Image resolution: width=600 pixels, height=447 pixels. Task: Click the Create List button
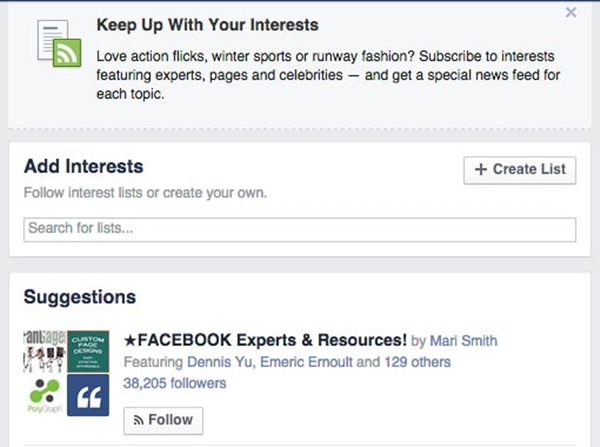520,170
